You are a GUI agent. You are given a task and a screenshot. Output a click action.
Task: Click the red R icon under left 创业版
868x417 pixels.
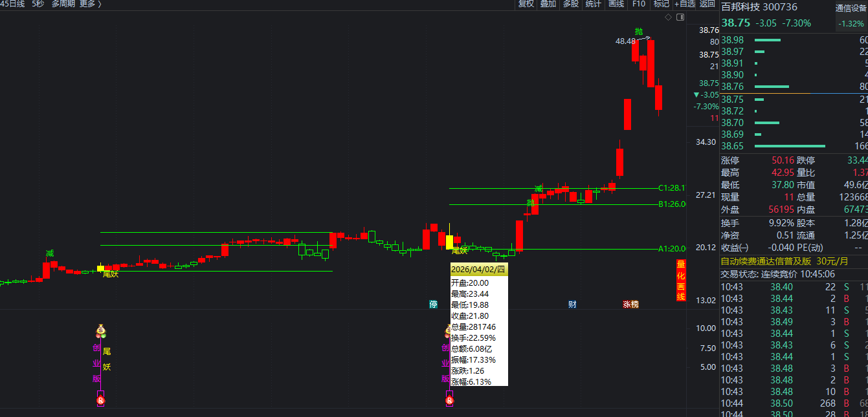101,401
